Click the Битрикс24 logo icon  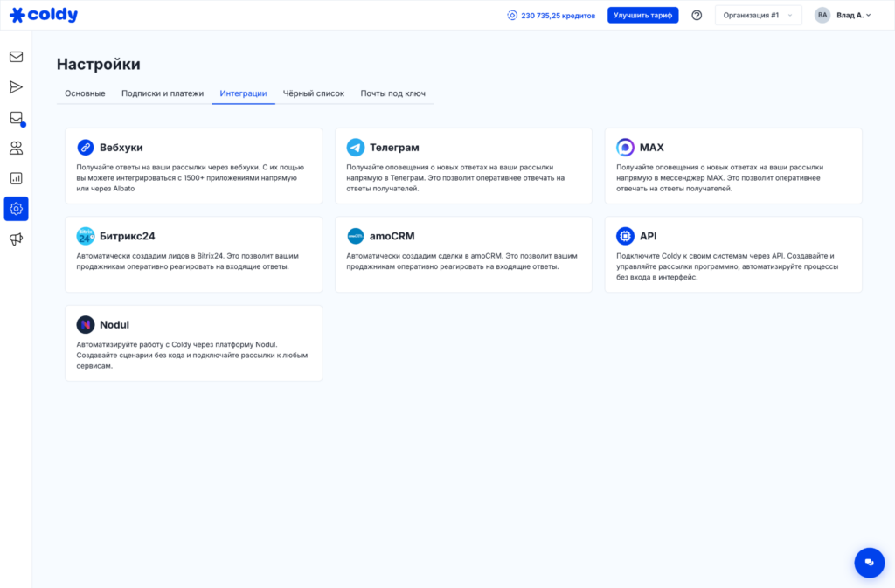click(x=86, y=236)
